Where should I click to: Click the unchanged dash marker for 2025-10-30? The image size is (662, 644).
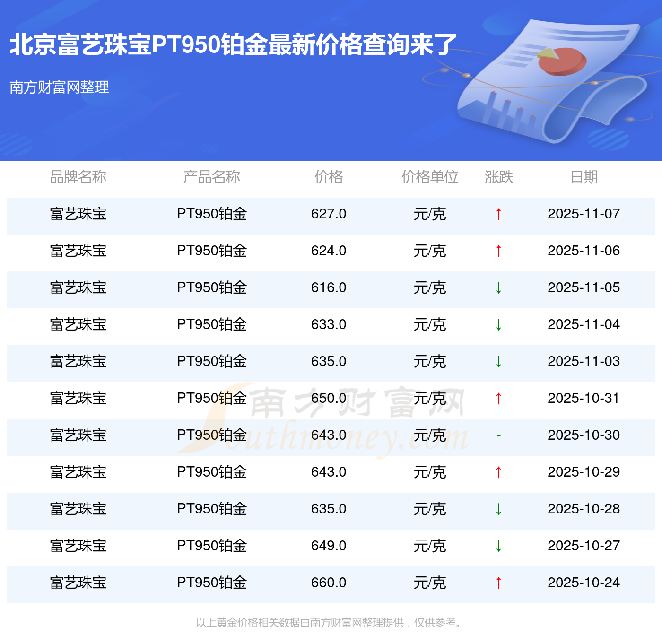click(x=498, y=435)
